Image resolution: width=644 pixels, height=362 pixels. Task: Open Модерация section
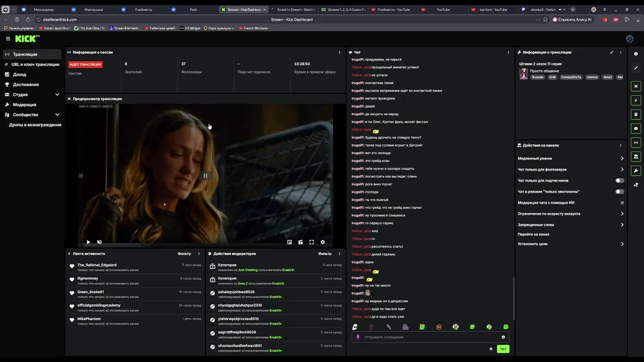[x=33, y=105]
